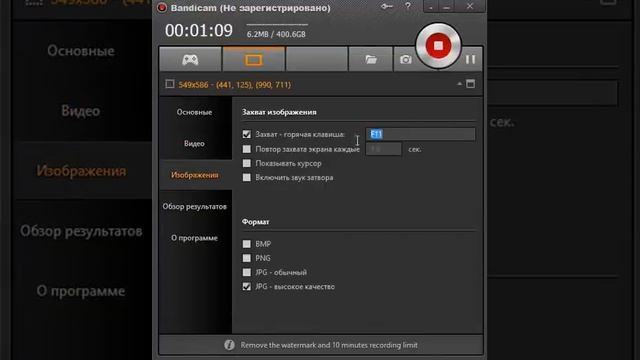Screen dimensions: 640x360
Task: Open help question mark icon
Action: pyautogui.click(x=408, y=6)
